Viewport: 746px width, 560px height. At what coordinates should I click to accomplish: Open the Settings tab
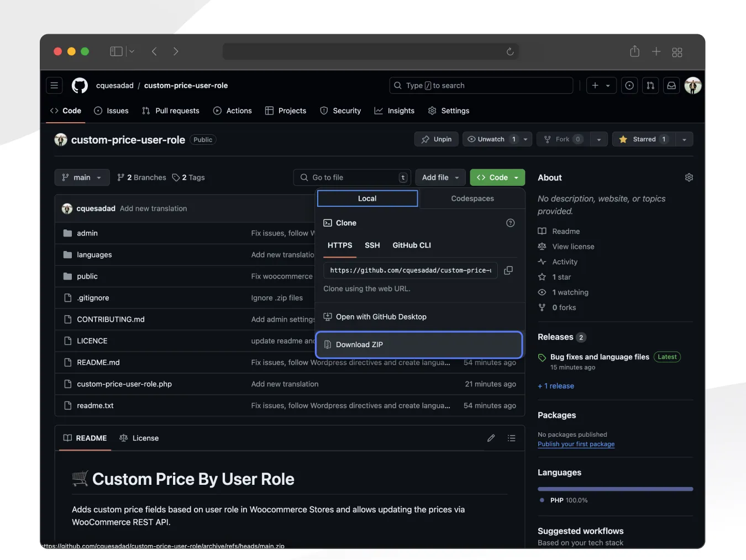[449, 111]
